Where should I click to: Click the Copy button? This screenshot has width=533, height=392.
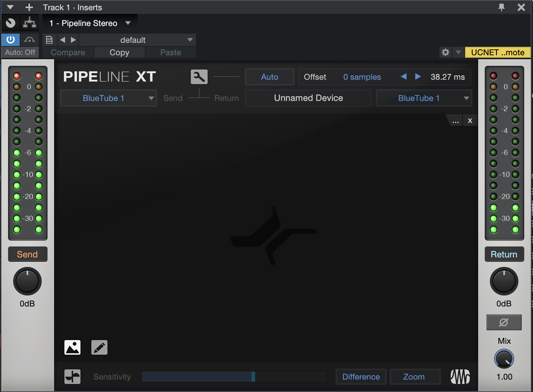click(x=119, y=52)
